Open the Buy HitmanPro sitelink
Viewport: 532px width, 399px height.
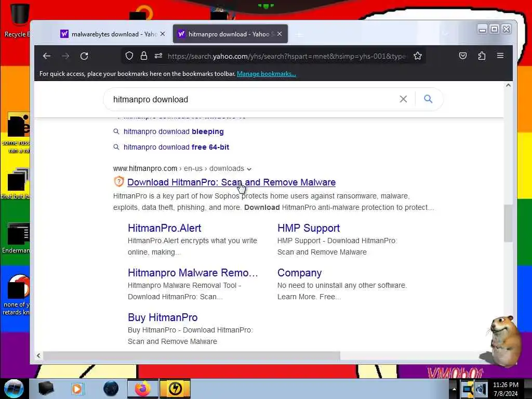click(x=163, y=317)
